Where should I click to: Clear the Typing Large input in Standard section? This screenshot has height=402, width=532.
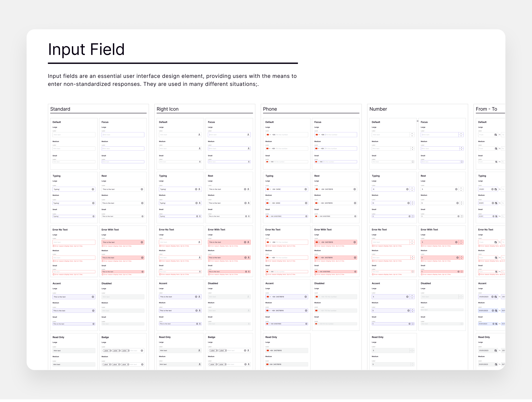click(93, 189)
